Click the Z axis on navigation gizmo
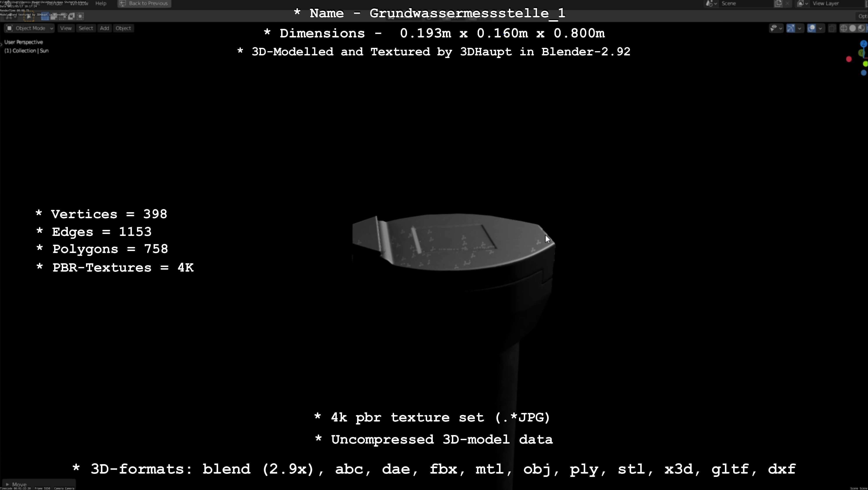Image resolution: width=868 pixels, height=490 pixels. tap(863, 44)
